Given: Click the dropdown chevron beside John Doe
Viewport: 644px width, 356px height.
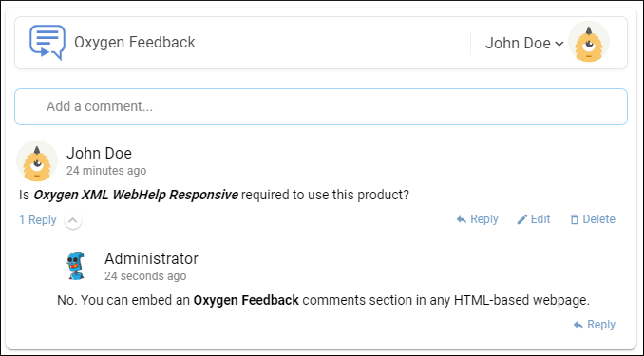Looking at the screenshot, I should tap(559, 44).
